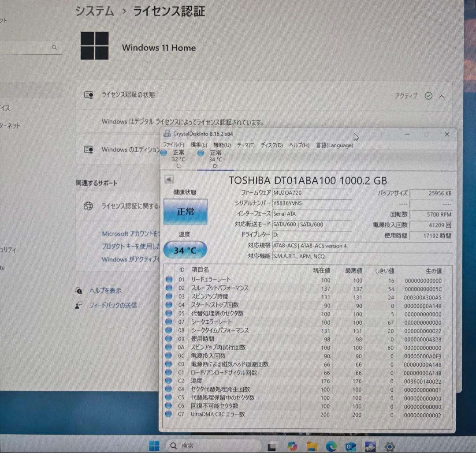Click the 34°C temperature indicator
476x453 pixels.
coord(185,249)
